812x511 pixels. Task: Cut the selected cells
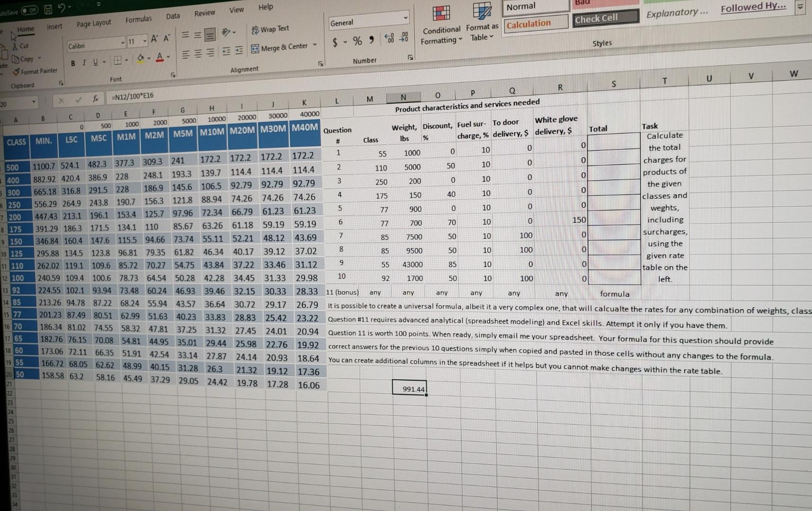pyautogui.click(x=20, y=46)
